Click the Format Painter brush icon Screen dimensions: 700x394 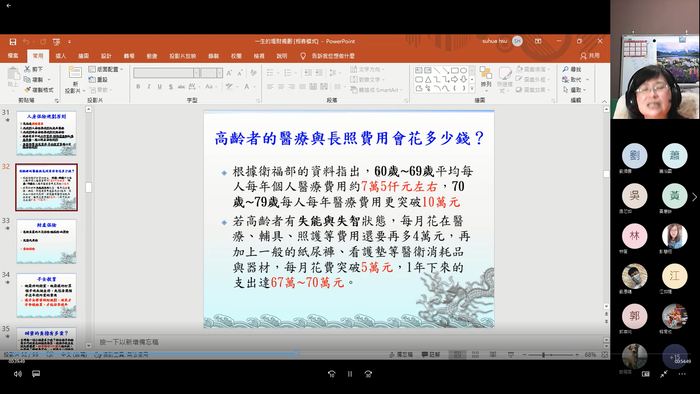pyautogui.click(x=27, y=90)
